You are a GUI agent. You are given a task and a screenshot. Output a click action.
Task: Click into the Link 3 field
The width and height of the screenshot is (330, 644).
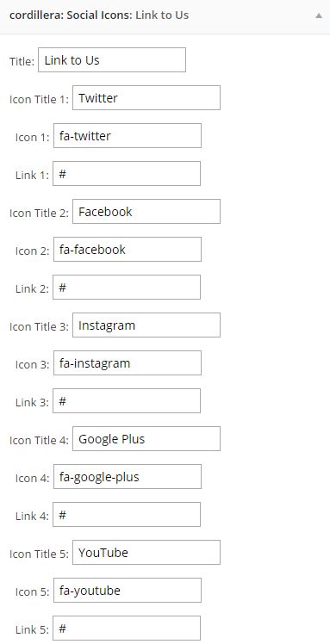click(127, 401)
